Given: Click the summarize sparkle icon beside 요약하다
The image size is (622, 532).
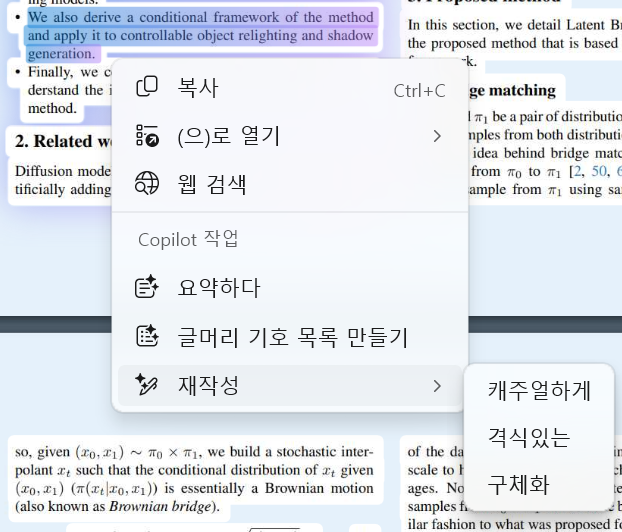Looking at the screenshot, I should [x=147, y=286].
